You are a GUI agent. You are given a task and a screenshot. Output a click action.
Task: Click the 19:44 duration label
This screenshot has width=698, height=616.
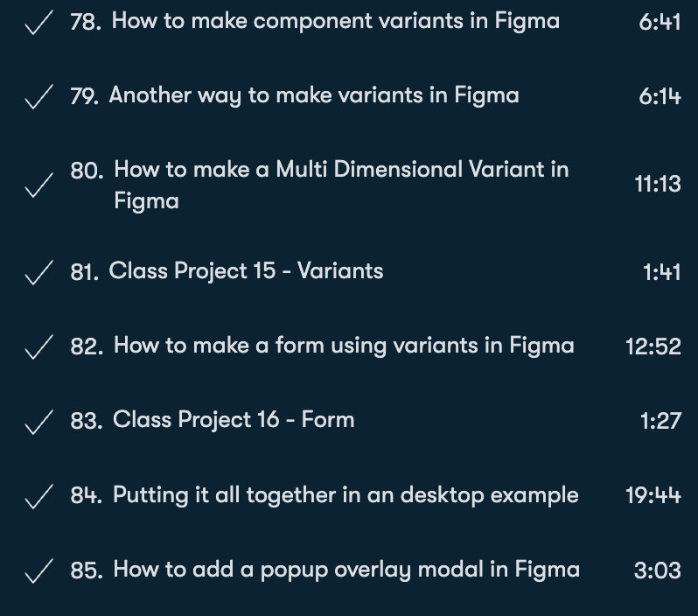click(x=653, y=497)
